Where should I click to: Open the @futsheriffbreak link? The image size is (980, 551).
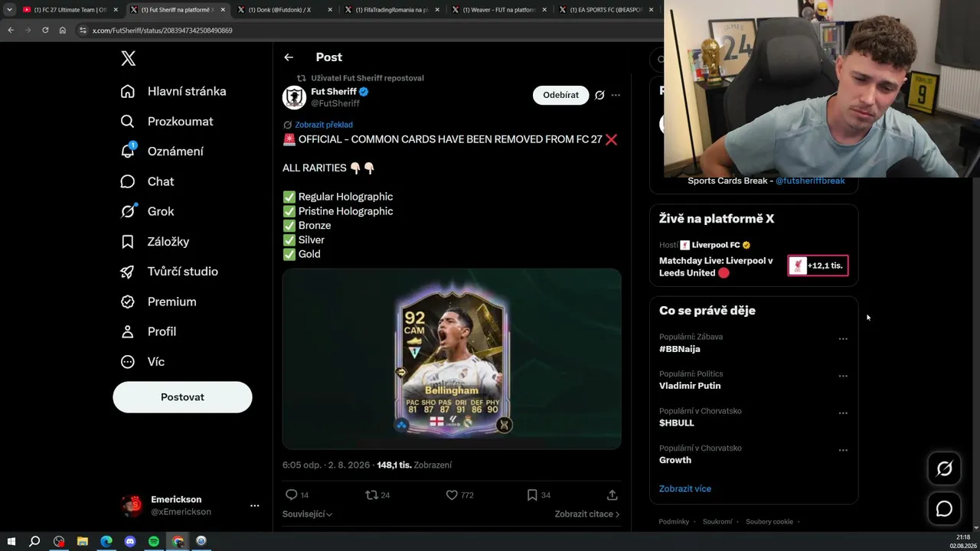pyautogui.click(x=810, y=181)
